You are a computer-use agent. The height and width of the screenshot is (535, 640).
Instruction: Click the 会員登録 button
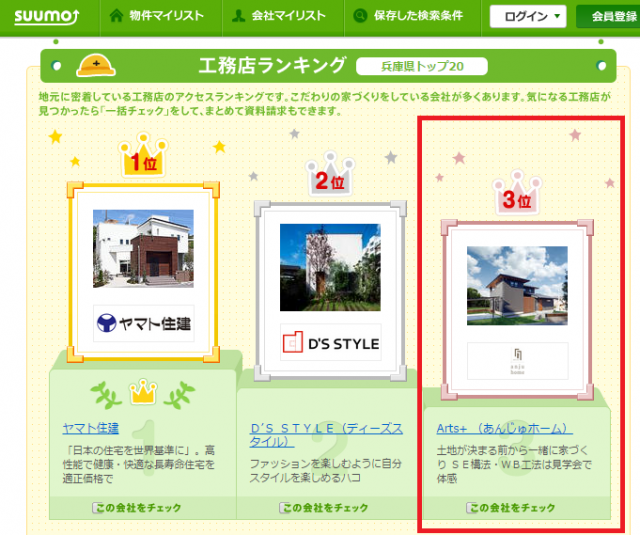[x=608, y=16]
